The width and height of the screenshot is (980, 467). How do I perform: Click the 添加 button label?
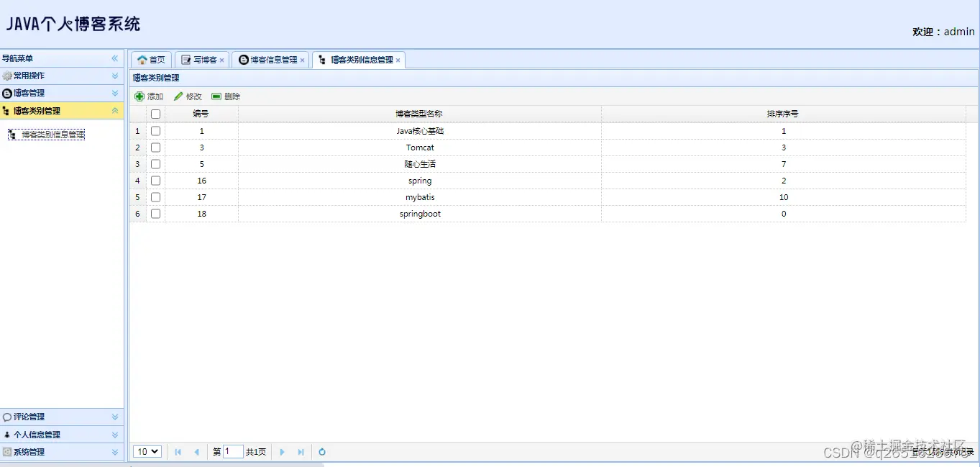click(155, 96)
